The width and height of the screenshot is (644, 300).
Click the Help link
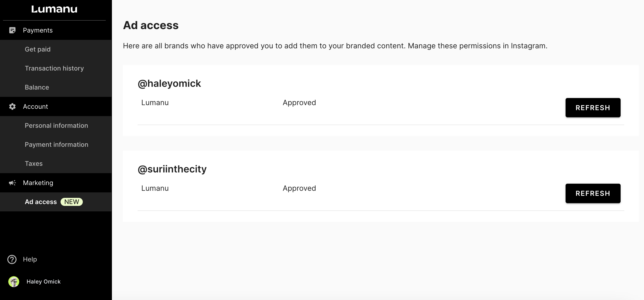coord(30,259)
